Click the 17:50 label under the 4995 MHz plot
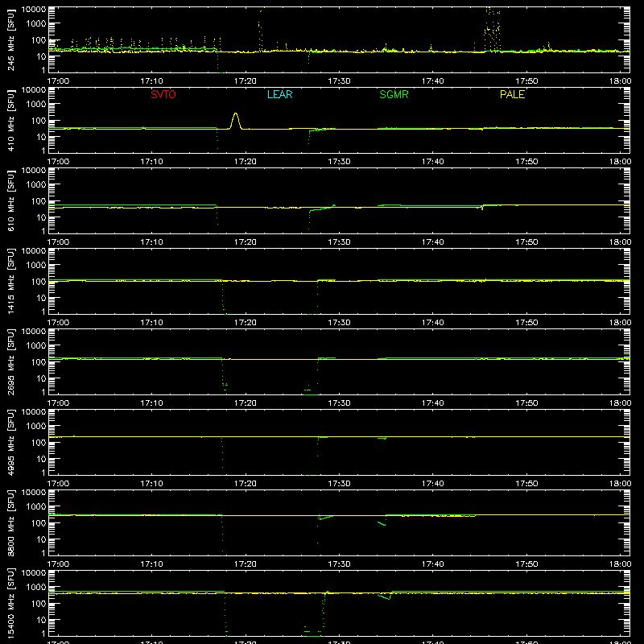The height and width of the screenshot is (644, 644). tap(526, 484)
